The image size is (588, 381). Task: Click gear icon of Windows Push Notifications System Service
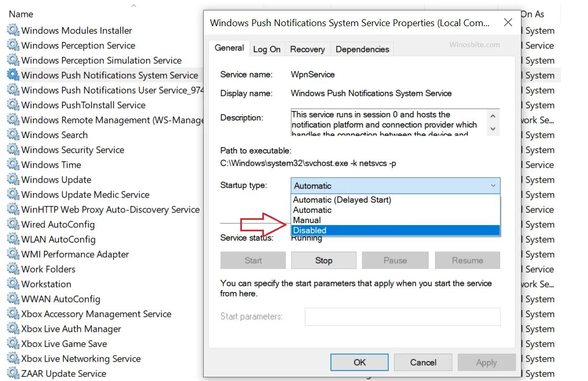(13, 75)
